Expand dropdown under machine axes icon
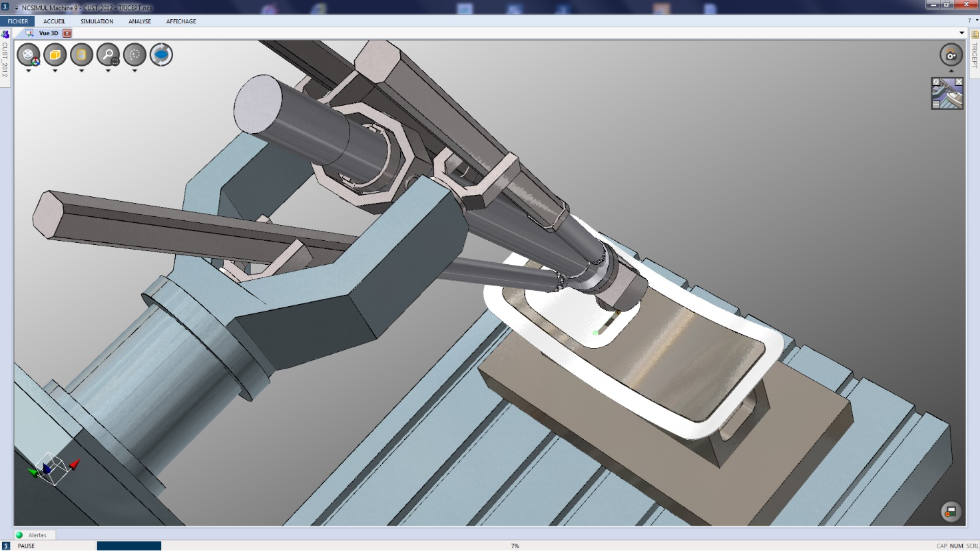980x551 pixels. click(x=29, y=71)
